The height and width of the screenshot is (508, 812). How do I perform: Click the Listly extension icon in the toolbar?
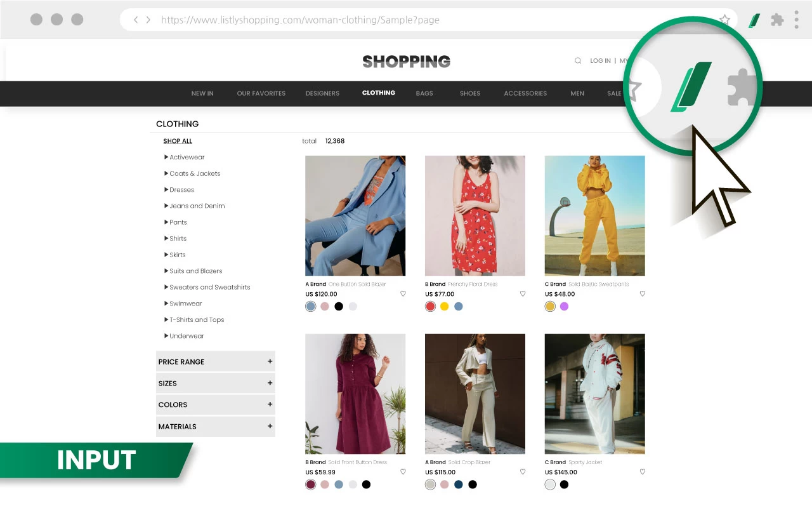click(754, 20)
